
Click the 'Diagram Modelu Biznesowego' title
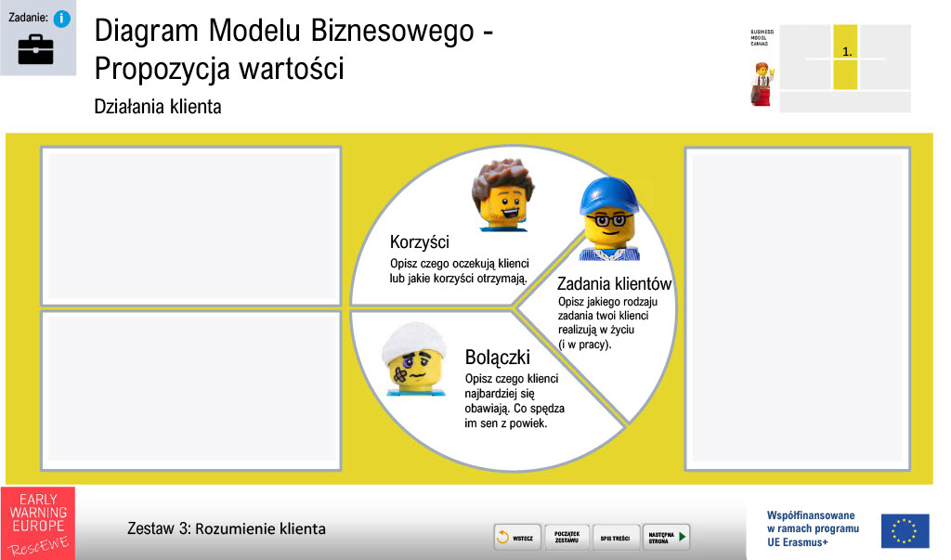click(284, 31)
